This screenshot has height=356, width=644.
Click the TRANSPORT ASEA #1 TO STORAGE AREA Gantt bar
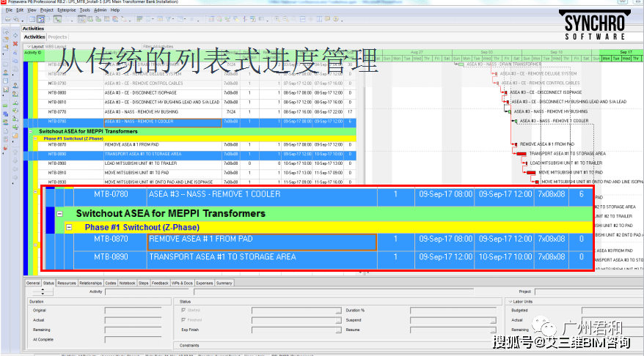522,154
